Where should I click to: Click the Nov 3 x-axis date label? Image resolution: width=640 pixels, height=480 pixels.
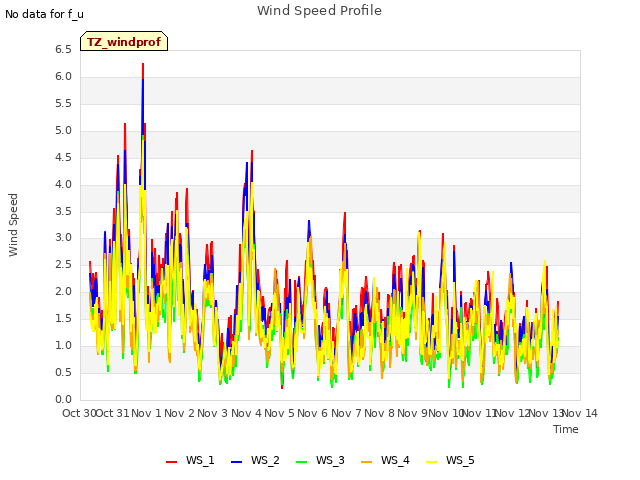(213, 413)
